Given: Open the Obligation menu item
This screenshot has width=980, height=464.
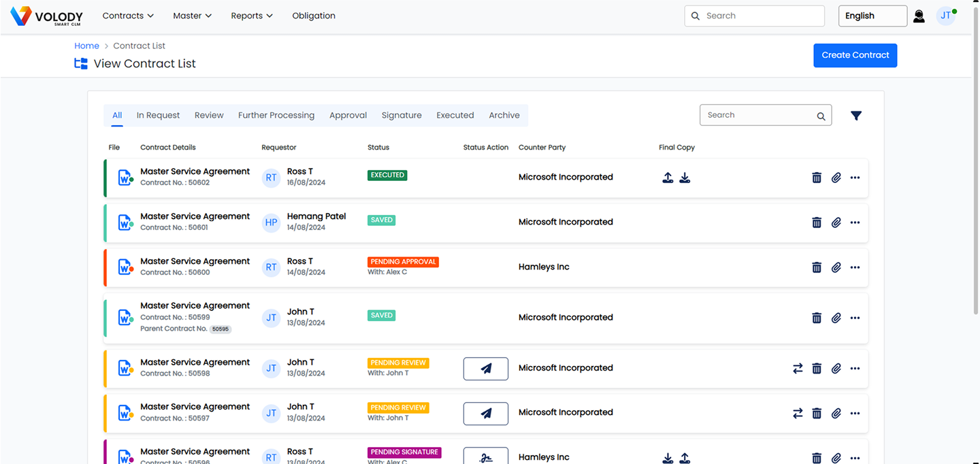Looking at the screenshot, I should (x=314, y=16).
